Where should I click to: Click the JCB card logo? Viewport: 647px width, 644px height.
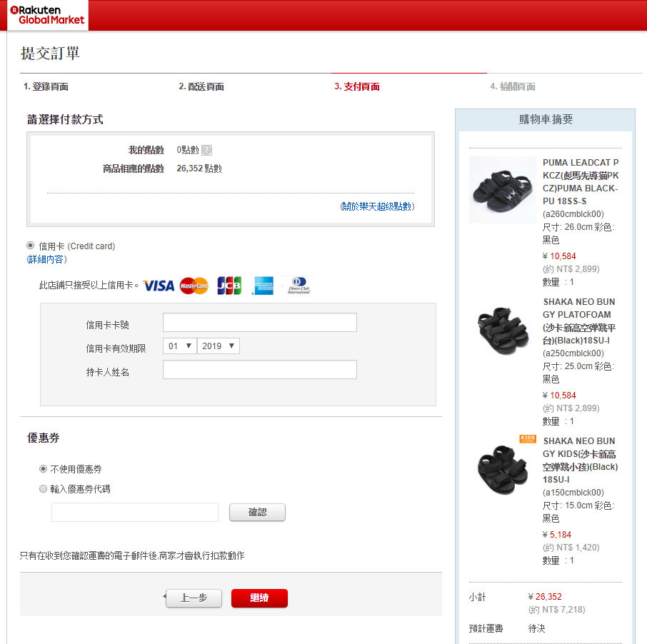pos(229,286)
